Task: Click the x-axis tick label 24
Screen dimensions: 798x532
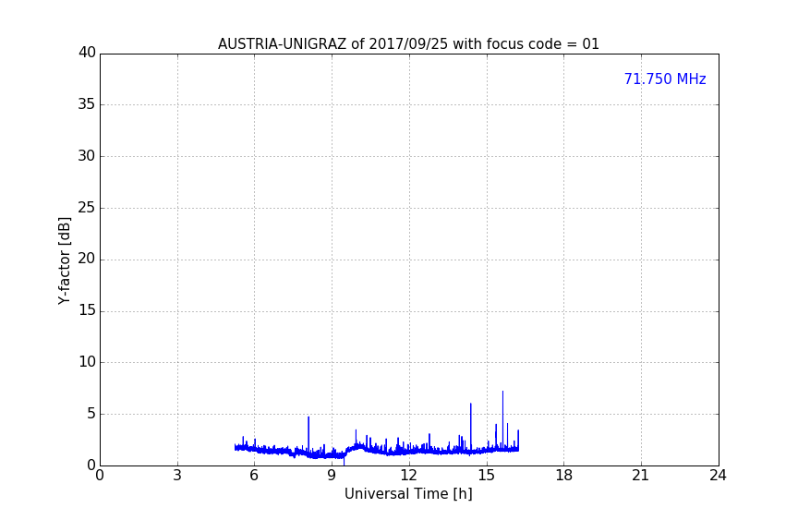Action: coord(718,476)
